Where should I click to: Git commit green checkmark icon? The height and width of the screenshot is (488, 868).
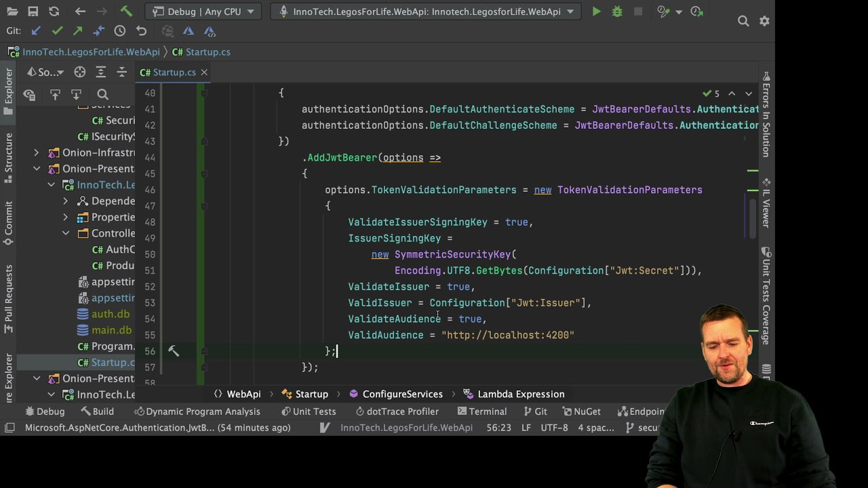pyautogui.click(x=57, y=30)
